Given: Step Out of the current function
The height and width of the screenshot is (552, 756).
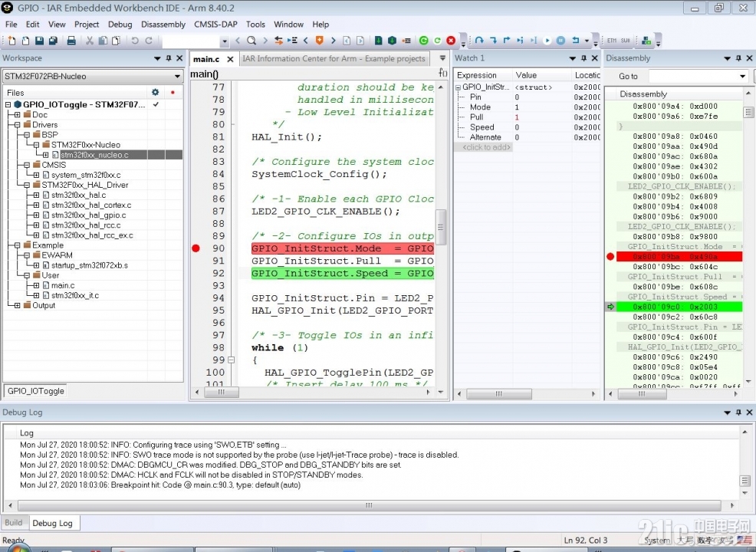Looking at the screenshot, I should 507,41.
